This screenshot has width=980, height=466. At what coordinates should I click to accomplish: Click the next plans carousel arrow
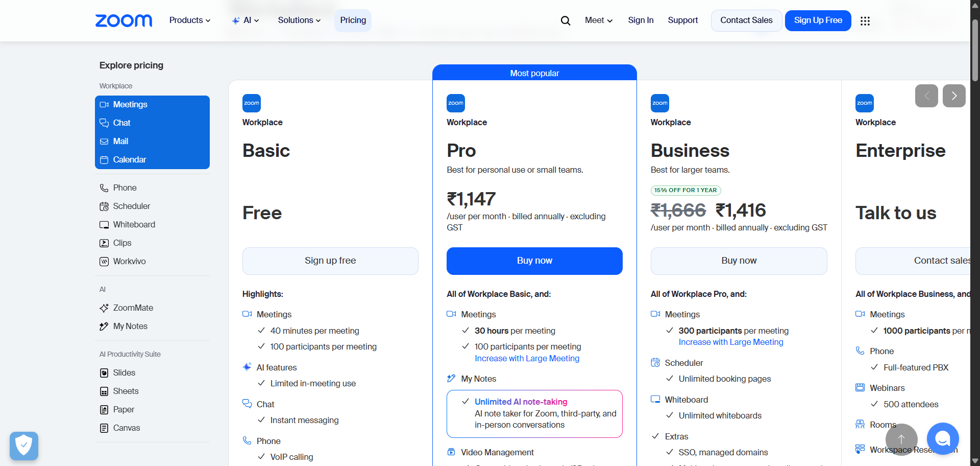point(954,96)
